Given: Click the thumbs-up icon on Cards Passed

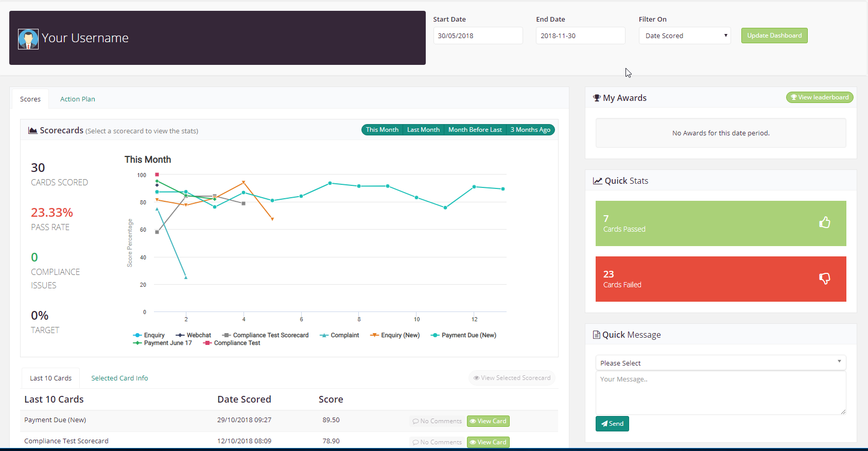Looking at the screenshot, I should tap(824, 222).
